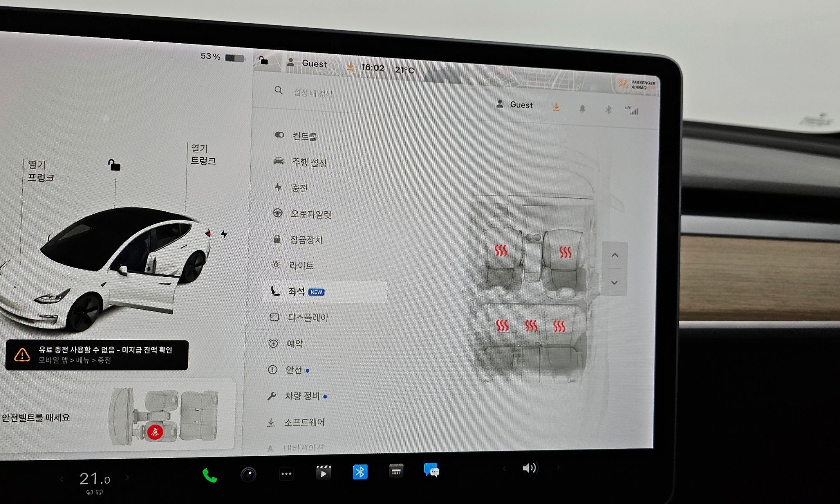Tap the Bluetooth icon in settings header
840x504 pixels.
[608, 110]
